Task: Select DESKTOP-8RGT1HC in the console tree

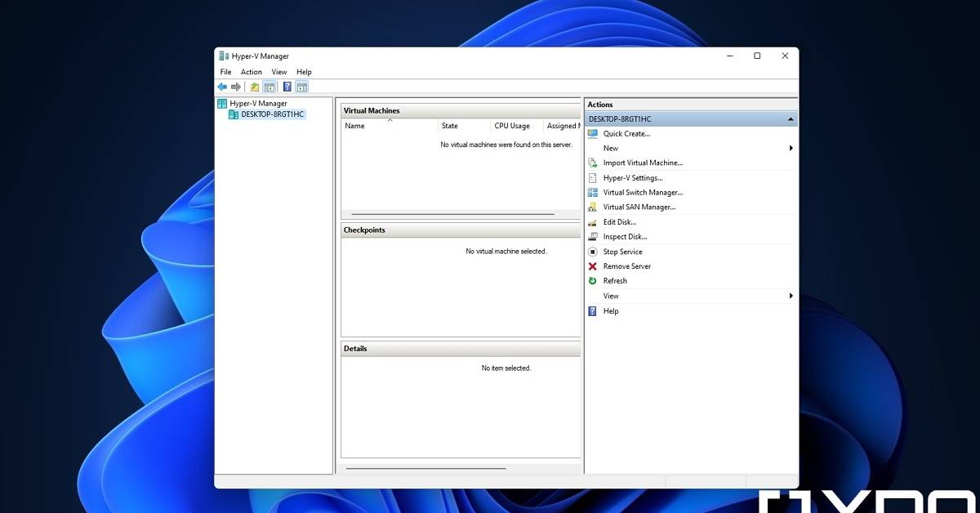Action: point(272,114)
